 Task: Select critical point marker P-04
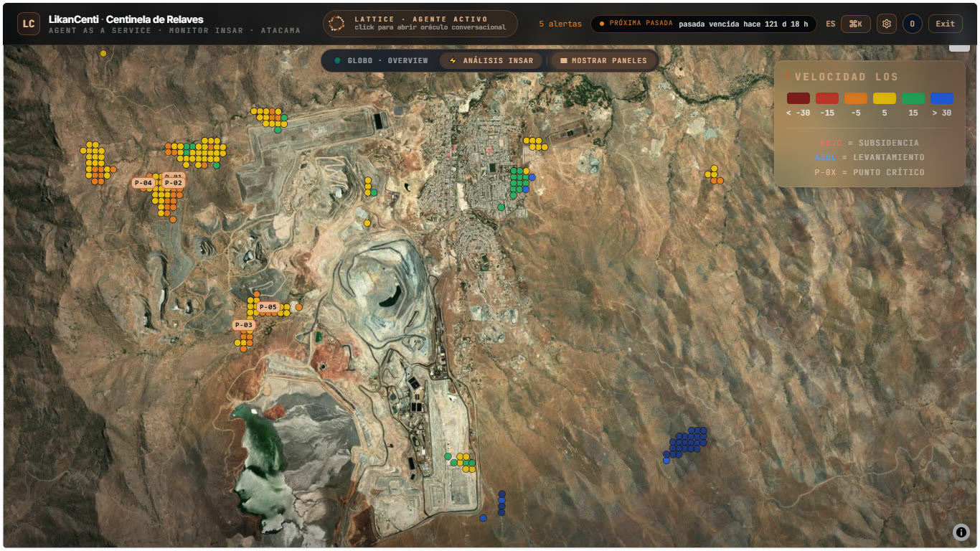143,183
